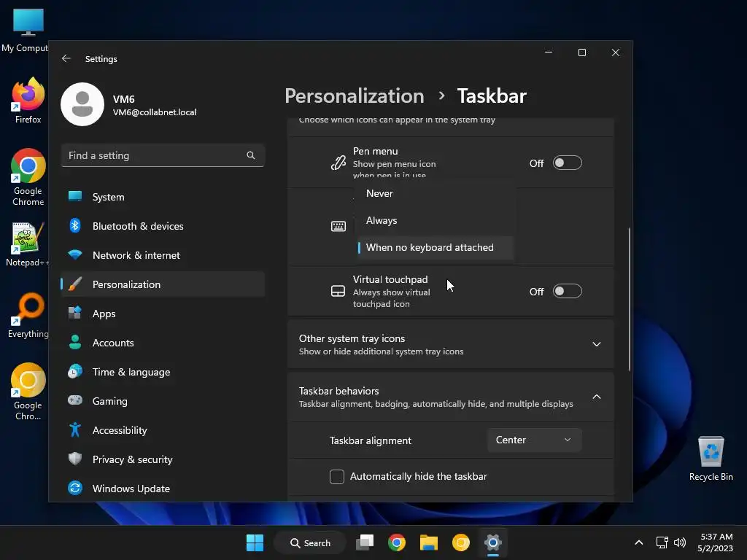747x560 pixels.
Task: Maximize the Settings window
Action: 582,52
